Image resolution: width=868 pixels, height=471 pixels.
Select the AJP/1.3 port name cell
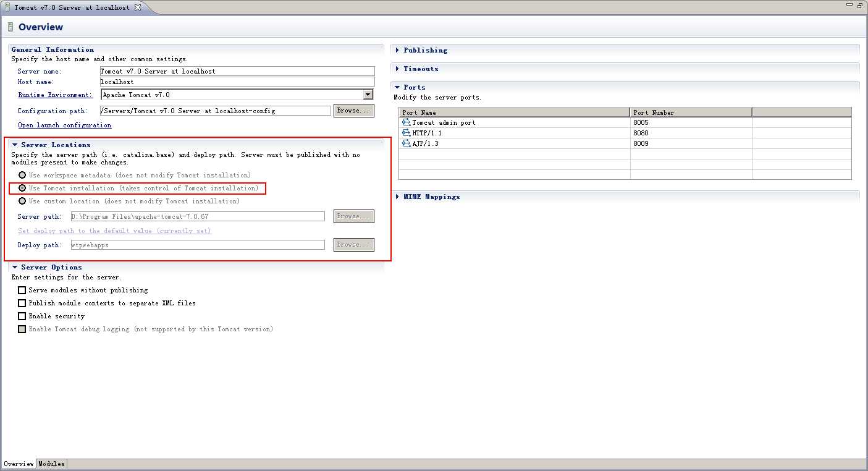pos(515,143)
